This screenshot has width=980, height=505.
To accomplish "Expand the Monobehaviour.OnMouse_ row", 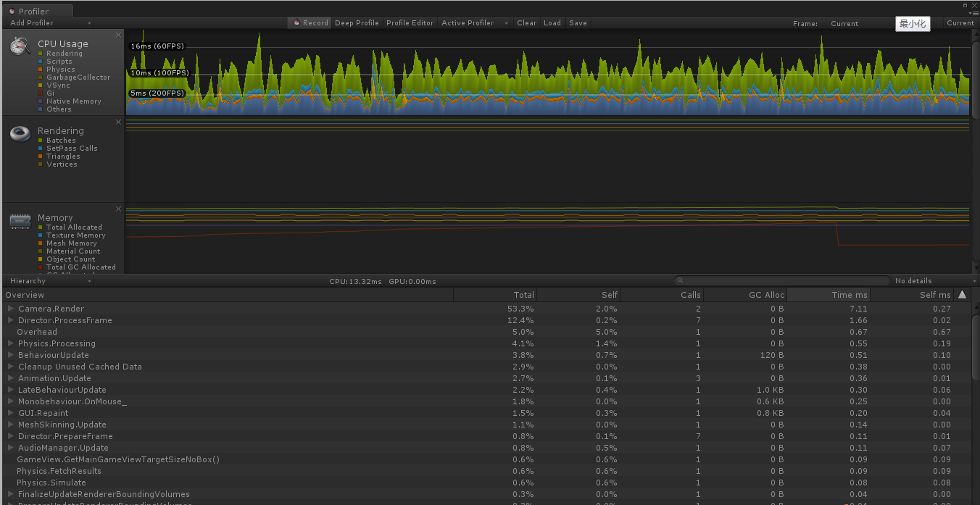I will (11, 401).
